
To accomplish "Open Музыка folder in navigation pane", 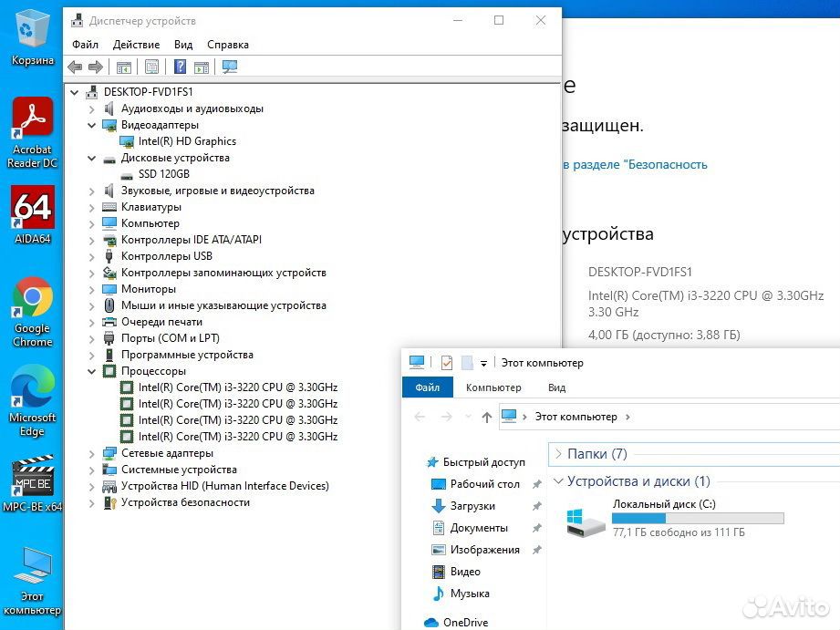I will coord(470,594).
